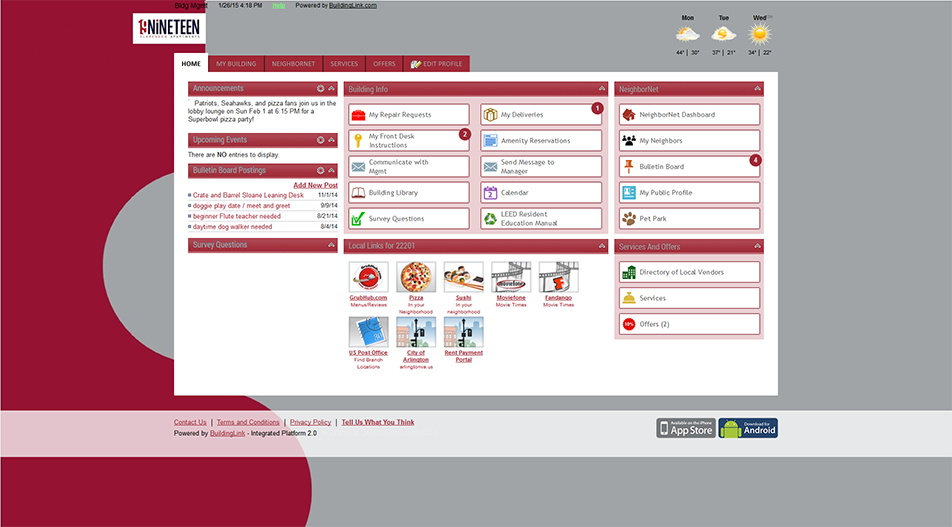The height and width of the screenshot is (527, 952).
Task: Open Privacy Policy footer link
Action: coord(310,422)
